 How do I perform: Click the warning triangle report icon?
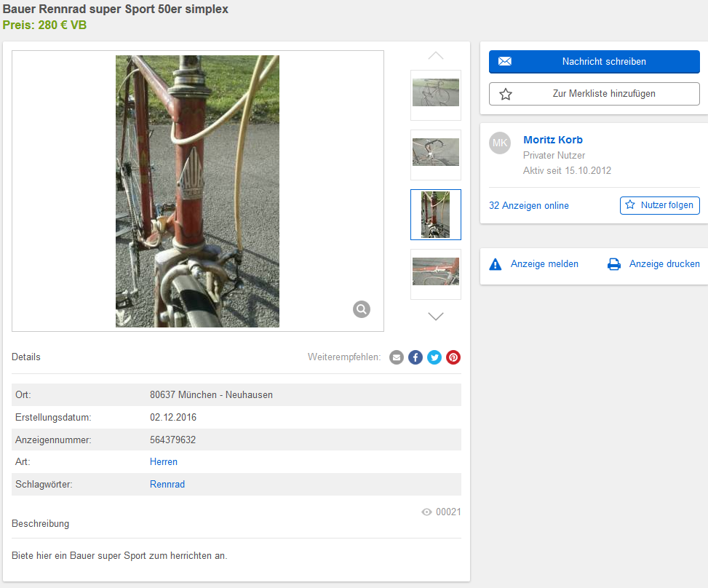click(x=496, y=264)
